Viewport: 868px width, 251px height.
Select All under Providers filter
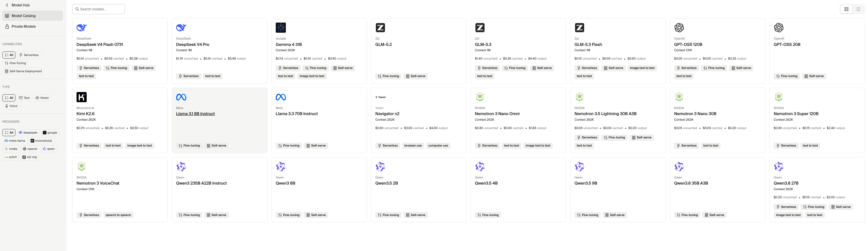(9, 132)
